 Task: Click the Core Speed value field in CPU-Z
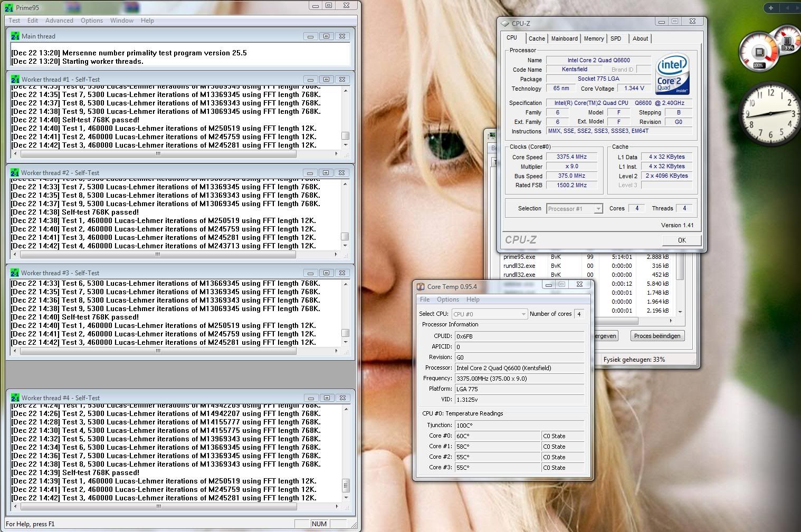[x=571, y=157]
